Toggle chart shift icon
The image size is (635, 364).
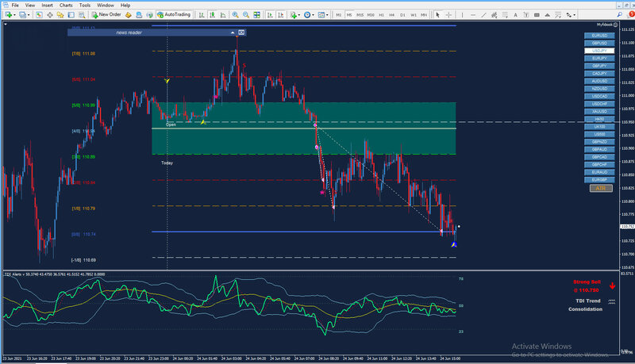click(x=280, y=15)
